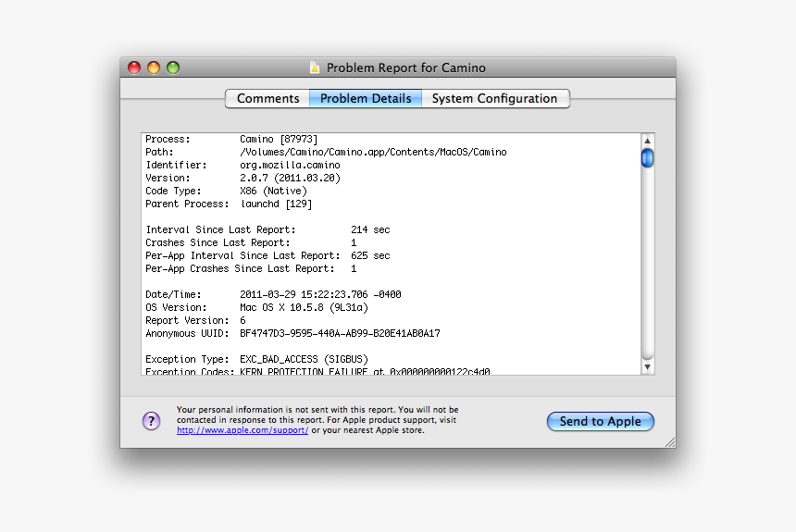Click exception type 'EXC_BAD_ACCESS (SIGBUS)'

click(x=304, y=359)
